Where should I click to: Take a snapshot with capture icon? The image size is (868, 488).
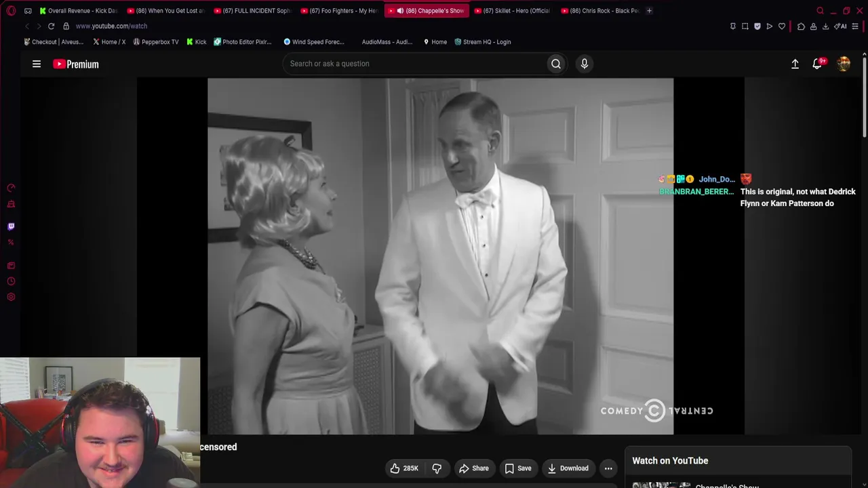[745, 26]
